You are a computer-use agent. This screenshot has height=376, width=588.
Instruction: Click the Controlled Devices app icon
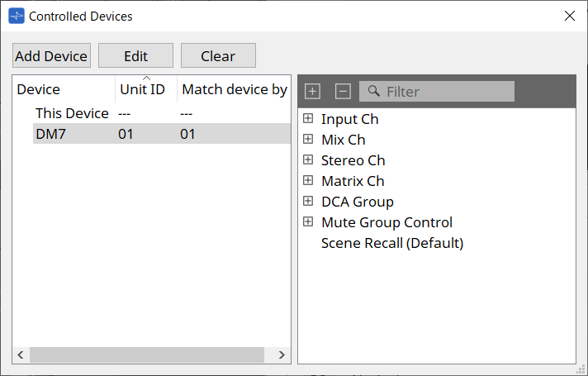17,16
